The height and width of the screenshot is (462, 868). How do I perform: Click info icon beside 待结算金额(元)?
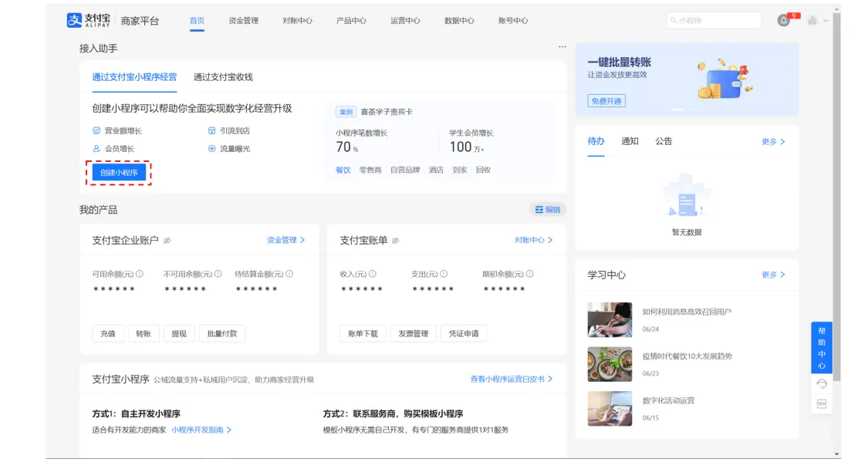pos(289,274)
